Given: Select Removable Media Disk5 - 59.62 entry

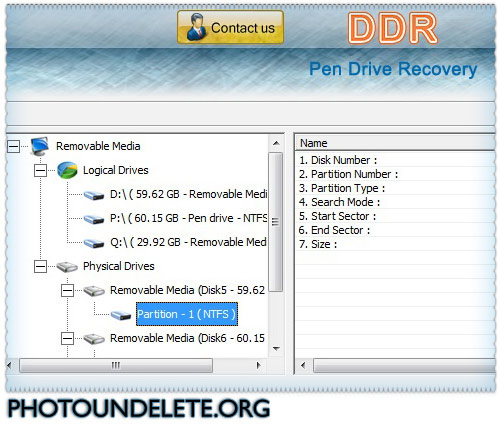Looking at the screenshot, I should click(x=187, y=290).
